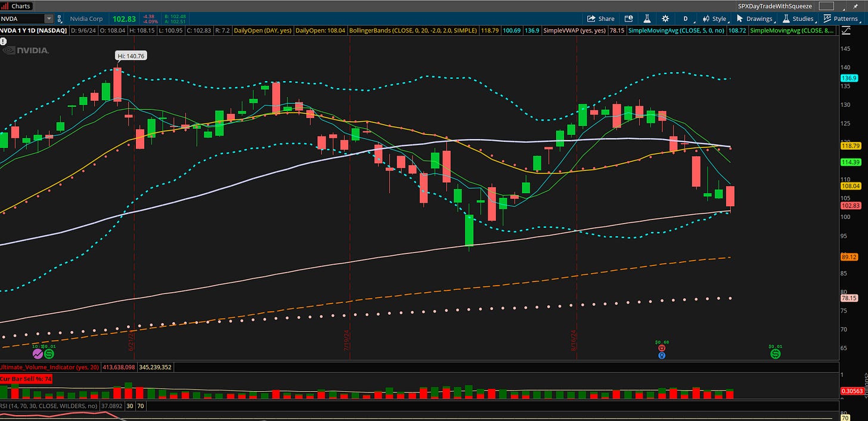
Task: Open the Charts tab
Action: [x=17, y=5]
